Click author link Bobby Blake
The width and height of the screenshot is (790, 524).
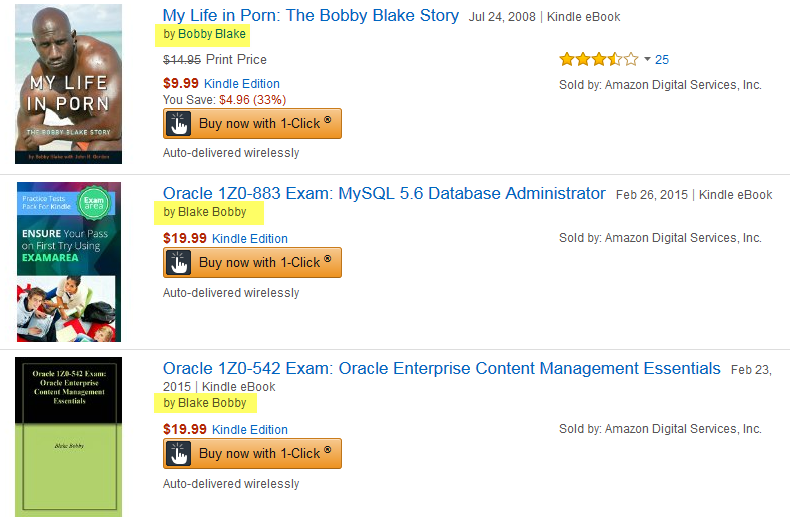(x=212, y=34)
